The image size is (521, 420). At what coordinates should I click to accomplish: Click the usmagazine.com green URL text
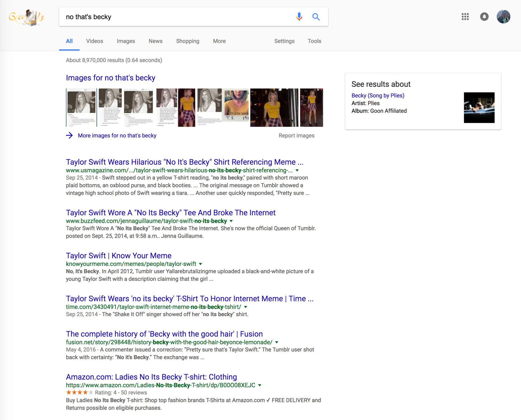179,170
